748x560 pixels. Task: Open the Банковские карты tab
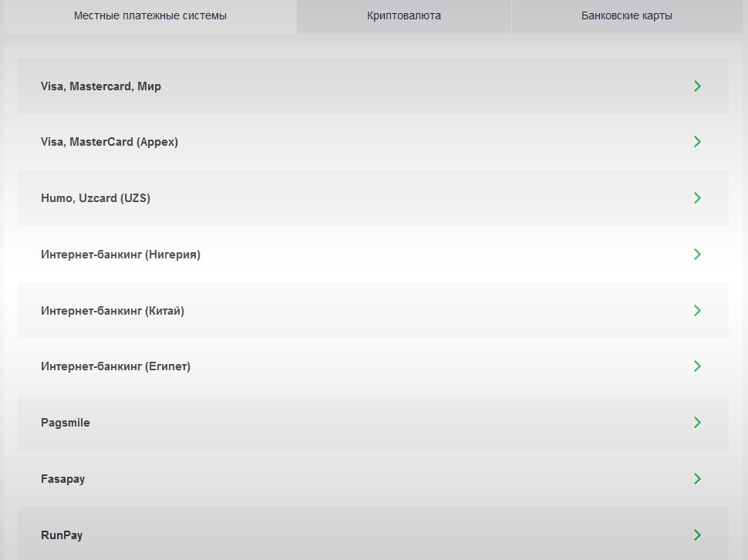coord(626,15)
